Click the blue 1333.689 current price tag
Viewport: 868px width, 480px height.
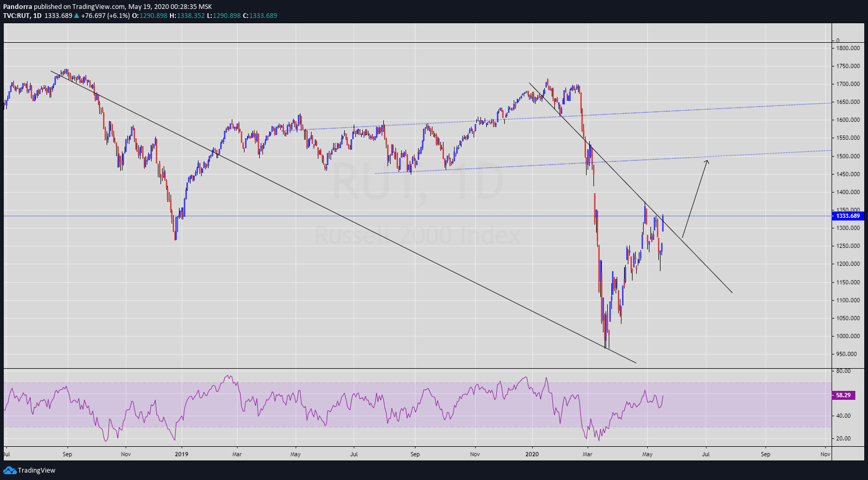tap(848, 216)
